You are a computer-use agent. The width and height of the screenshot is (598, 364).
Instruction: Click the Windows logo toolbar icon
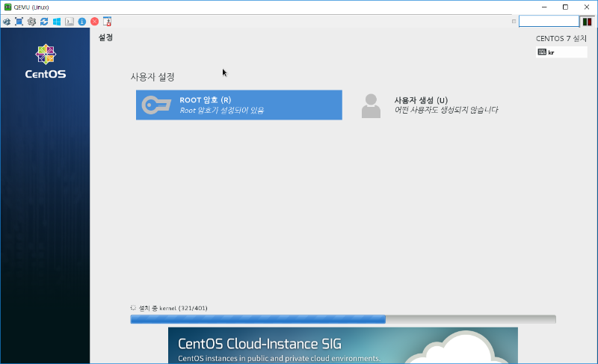click(x=57, y=22)
